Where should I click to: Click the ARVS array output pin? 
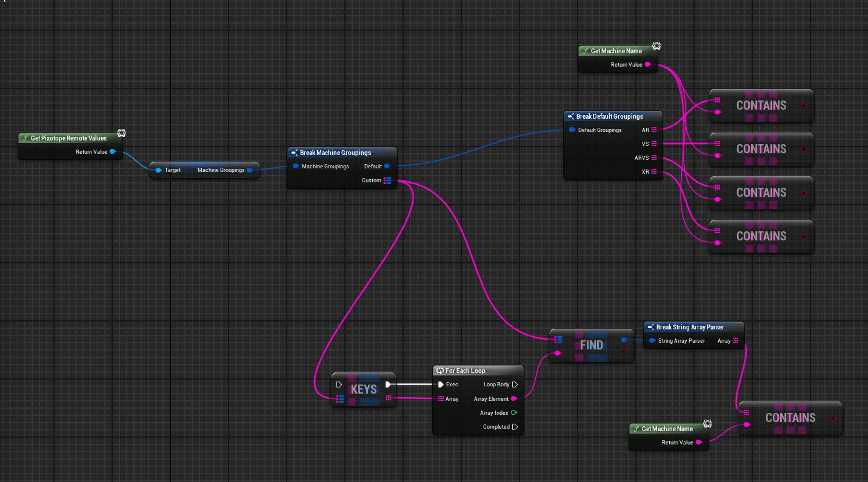pos(654,158)
